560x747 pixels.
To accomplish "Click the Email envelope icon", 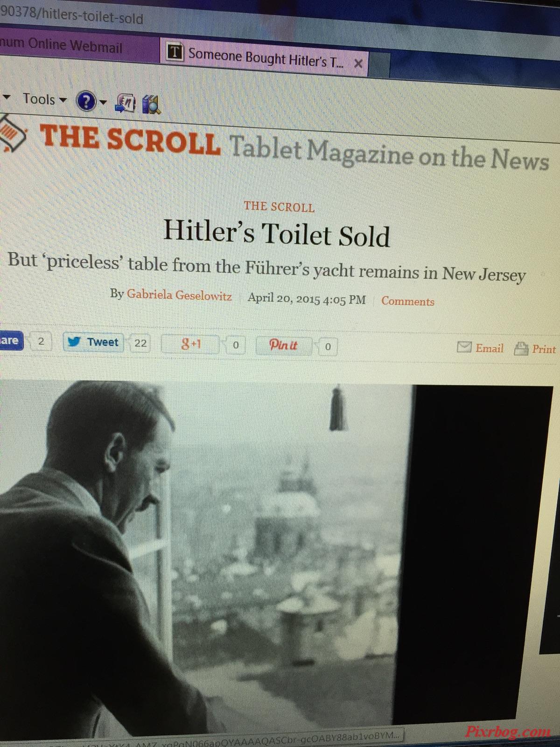I will [x=464, y=347].
